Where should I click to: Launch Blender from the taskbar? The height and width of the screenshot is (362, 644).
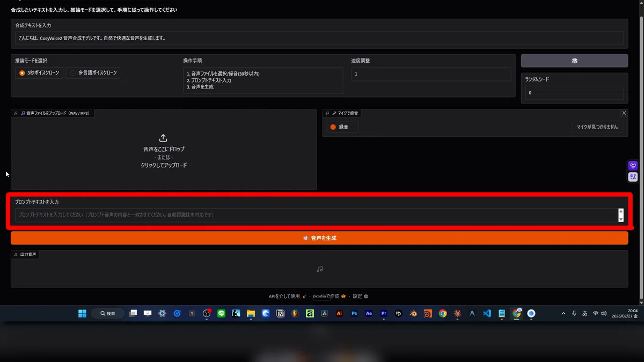point(413,314)
